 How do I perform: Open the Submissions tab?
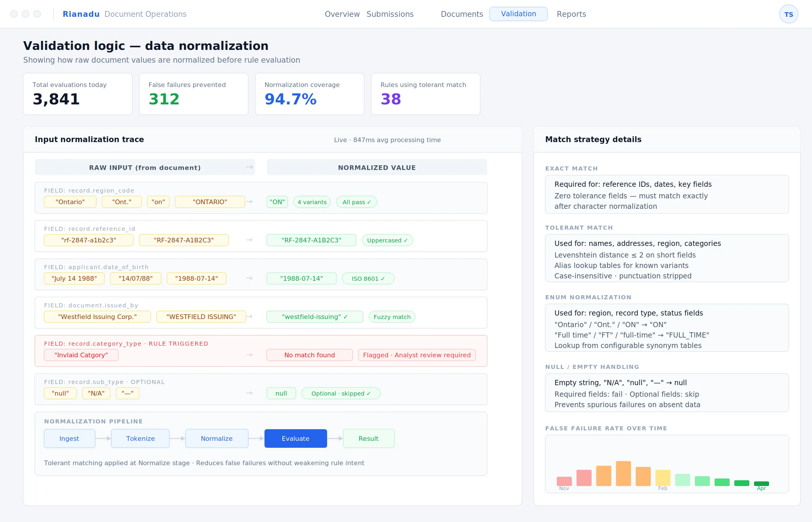[x=390, y=14]
